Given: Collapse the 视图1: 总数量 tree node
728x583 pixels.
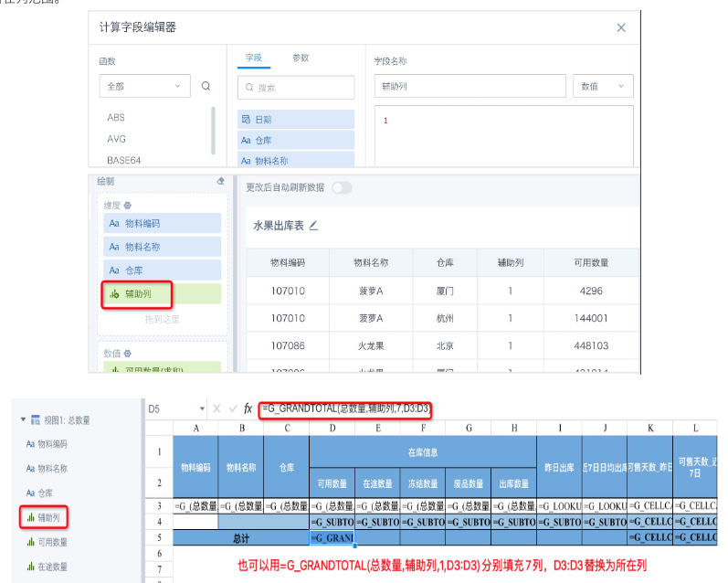Looking at the screenshot, I should 23,419.
